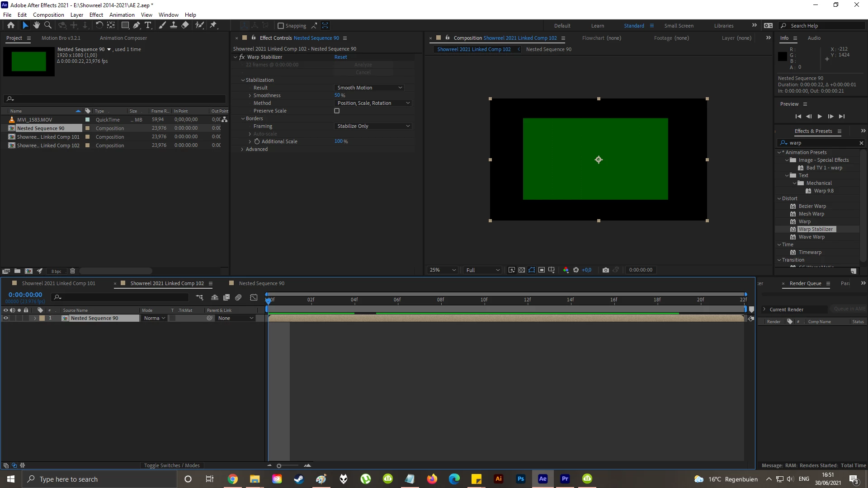868x488 pixels.
Task: Open the Framing Stabilize Only dropdown
Action: pyautogui.click(x=373, y=126)
